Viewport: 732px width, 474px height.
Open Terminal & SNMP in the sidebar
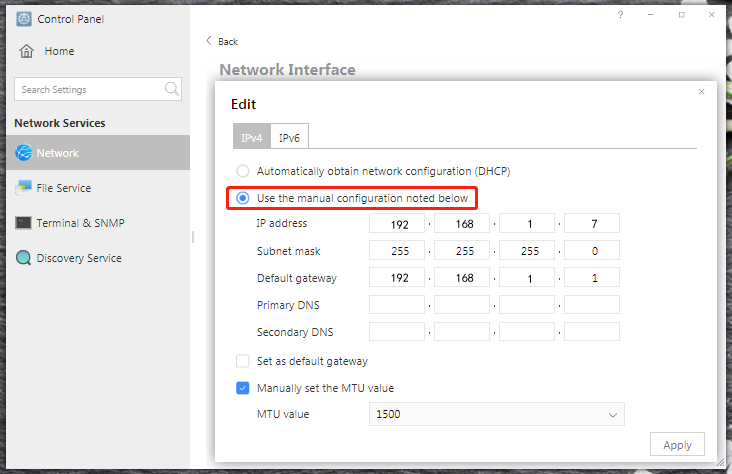pos(98,223)
